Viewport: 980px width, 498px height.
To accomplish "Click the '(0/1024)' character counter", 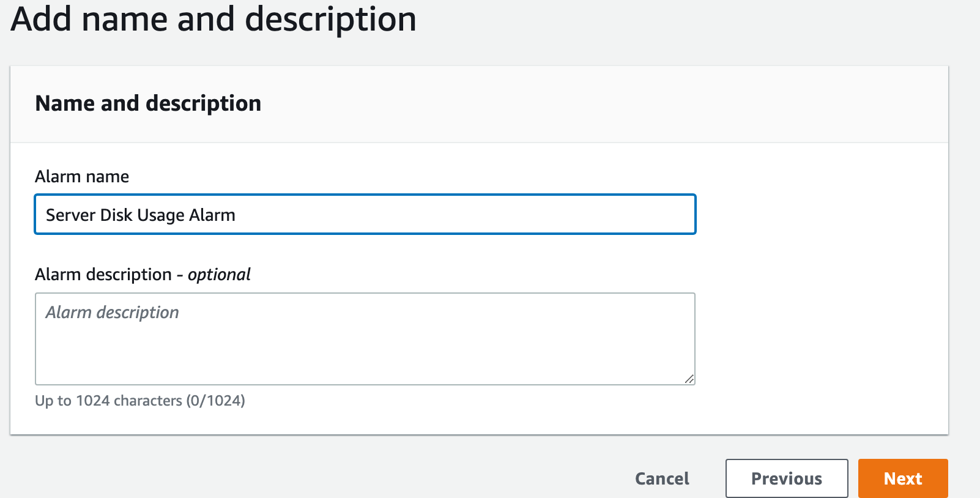I will [216, 401].
